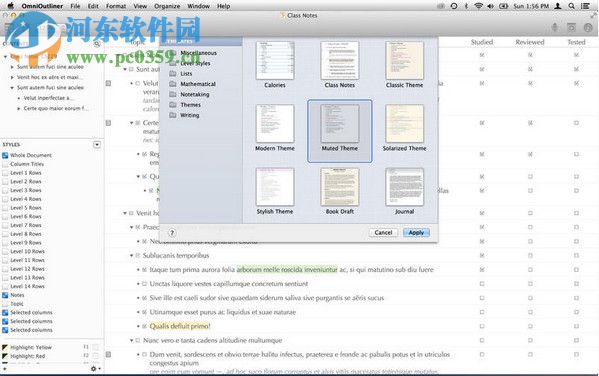Click the Apply button
This screenshot has height=376, width=599.
(x=416, y=232)
